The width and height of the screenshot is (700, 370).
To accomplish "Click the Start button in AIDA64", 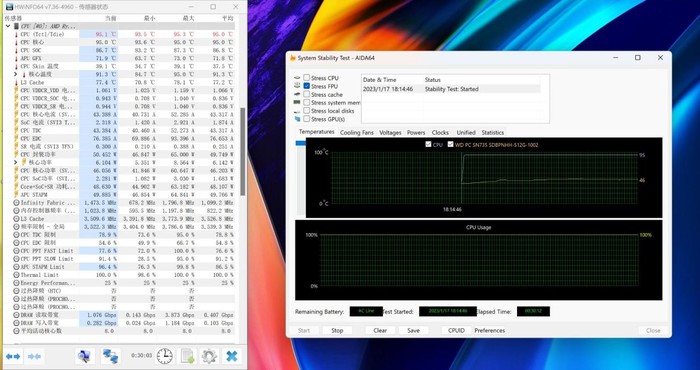I will 304,330.
